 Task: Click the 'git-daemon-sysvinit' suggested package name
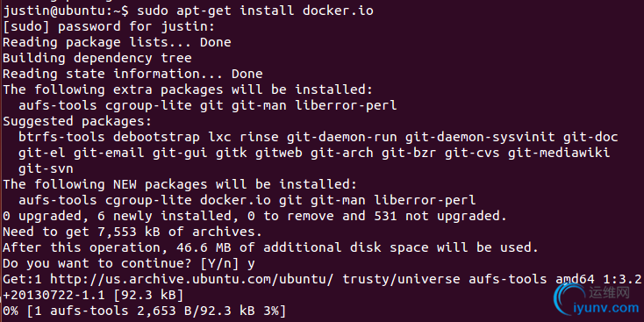click(480, 137)
